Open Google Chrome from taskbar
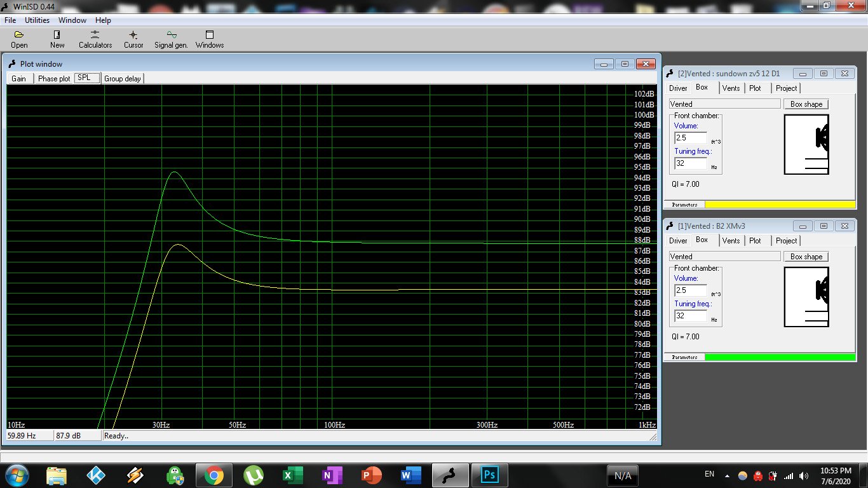This screenshot has height=488, width=868. [x=214, y=475]
